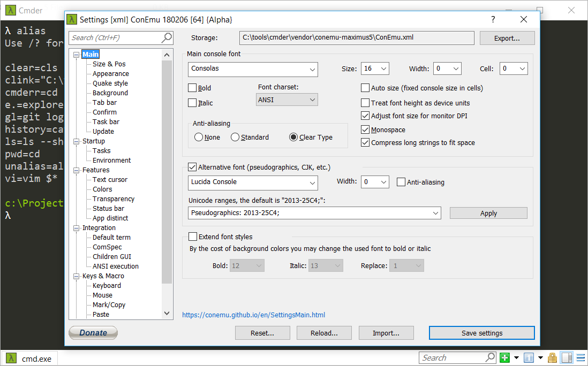Screen dimensions: 588x366
Task: Click the hamburger menu icon at bottom right
Action: point(579,358)
